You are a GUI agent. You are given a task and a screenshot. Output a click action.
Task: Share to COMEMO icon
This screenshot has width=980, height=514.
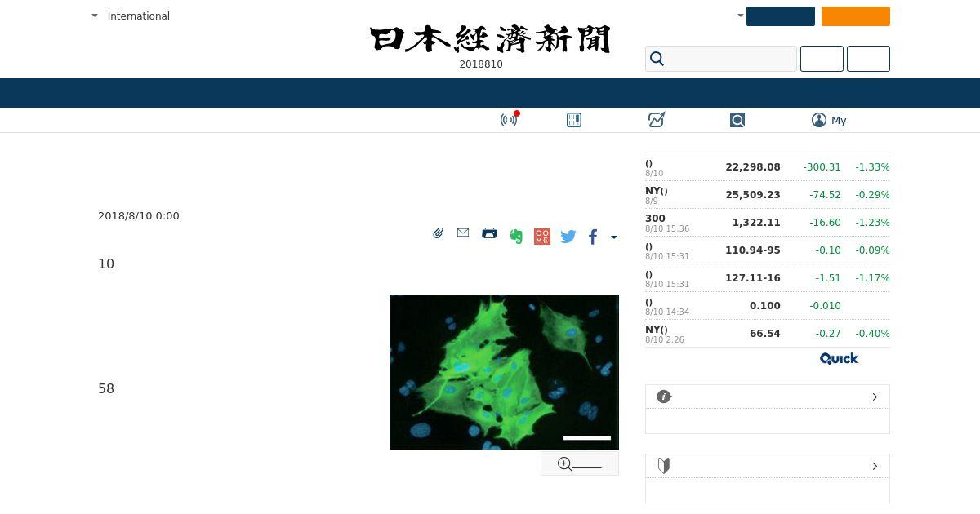point(542,237)
